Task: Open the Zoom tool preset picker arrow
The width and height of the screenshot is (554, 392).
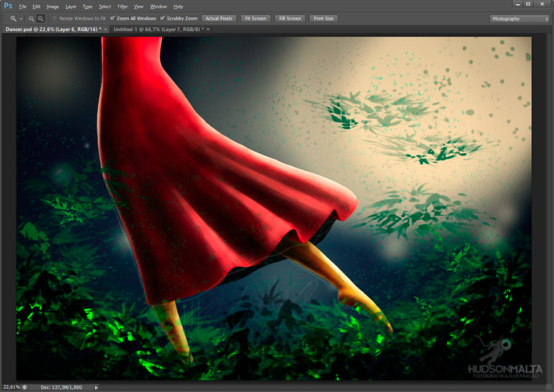Action: click(x=21, y=18)
